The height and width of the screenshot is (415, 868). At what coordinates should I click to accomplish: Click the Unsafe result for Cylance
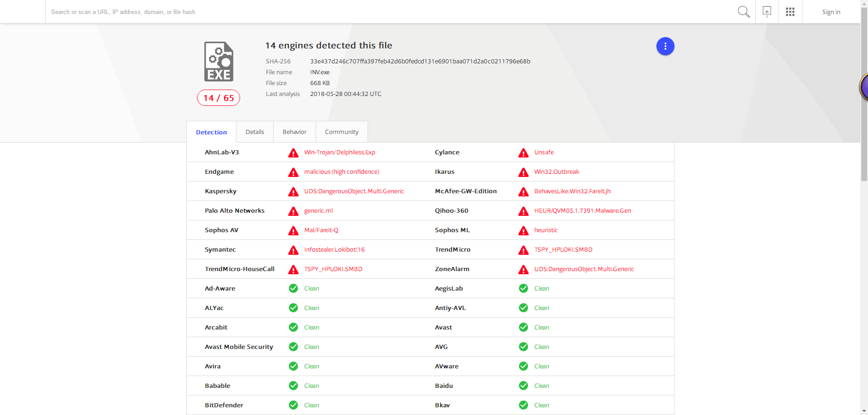[544, 152]
